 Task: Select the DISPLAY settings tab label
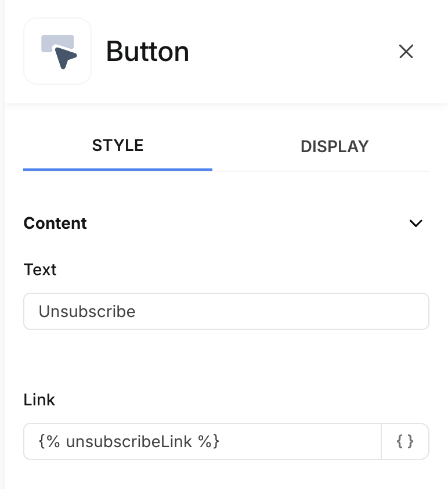(x=334, y=146)
